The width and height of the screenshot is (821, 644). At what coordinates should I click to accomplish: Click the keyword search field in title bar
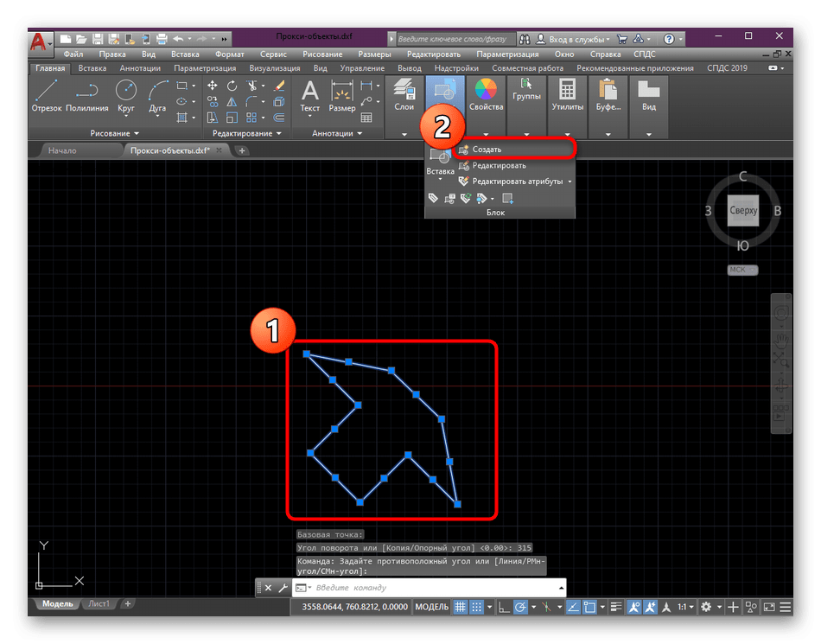pos(456,39)
